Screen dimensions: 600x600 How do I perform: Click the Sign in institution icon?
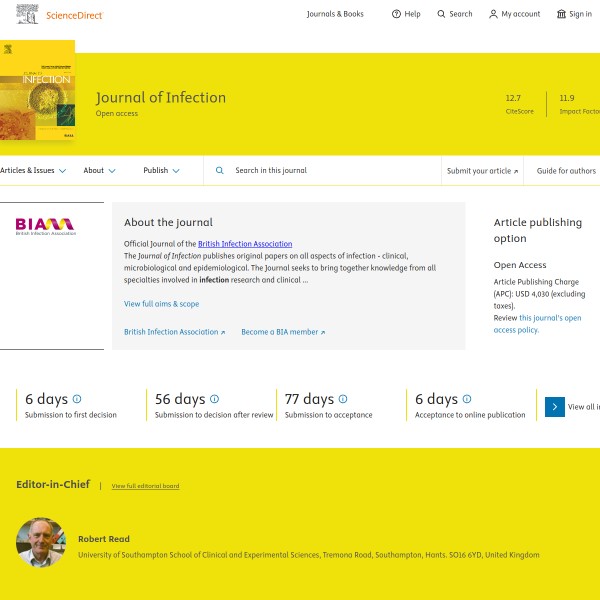pyautogui.click(x=561, y=14)
